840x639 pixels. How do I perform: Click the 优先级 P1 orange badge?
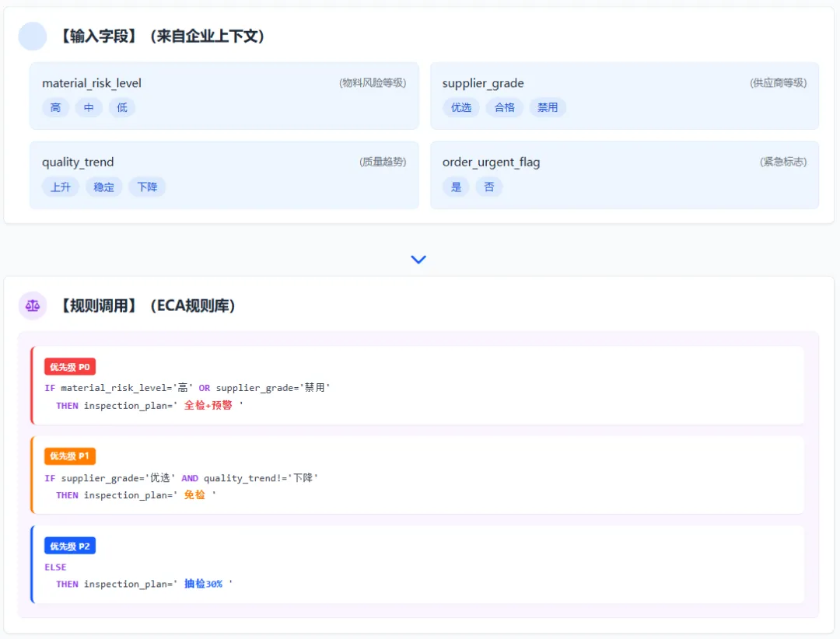[70, 456]
